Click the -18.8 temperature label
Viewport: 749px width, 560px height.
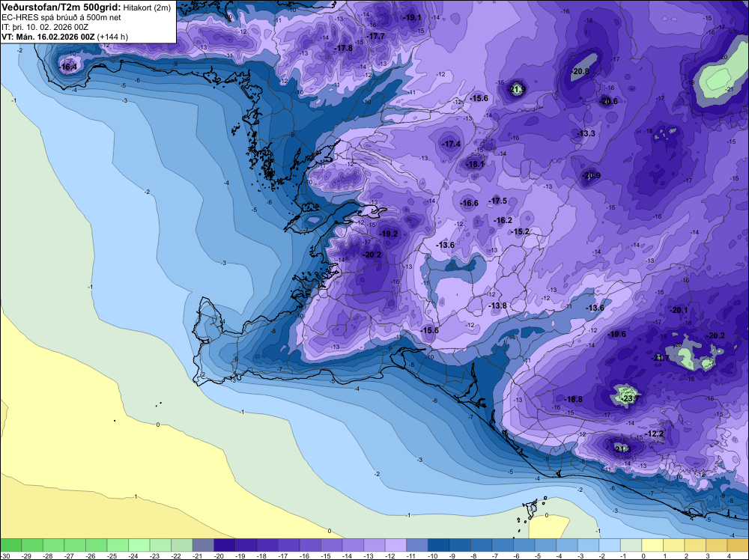574,399
